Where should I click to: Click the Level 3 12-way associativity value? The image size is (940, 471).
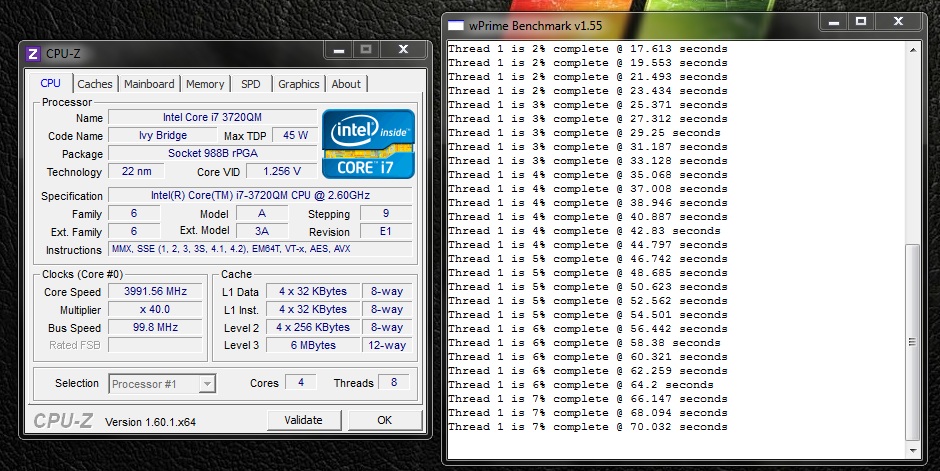(387, 346)
